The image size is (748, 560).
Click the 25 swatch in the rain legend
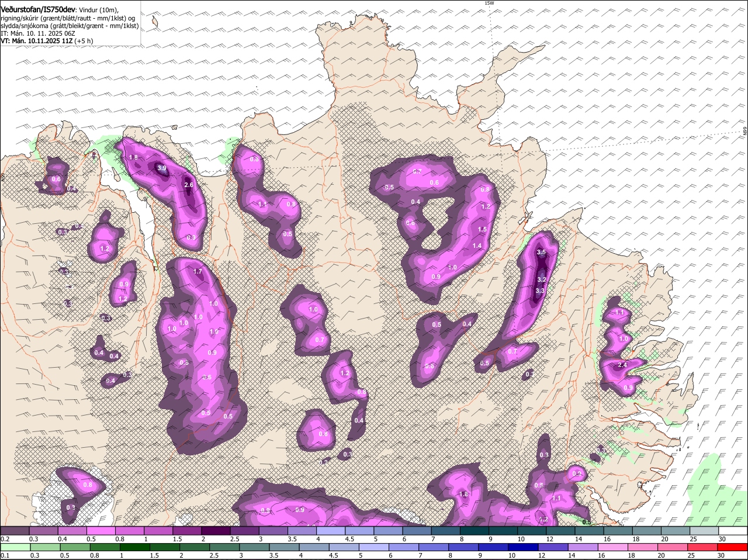[x=701, y=547]
